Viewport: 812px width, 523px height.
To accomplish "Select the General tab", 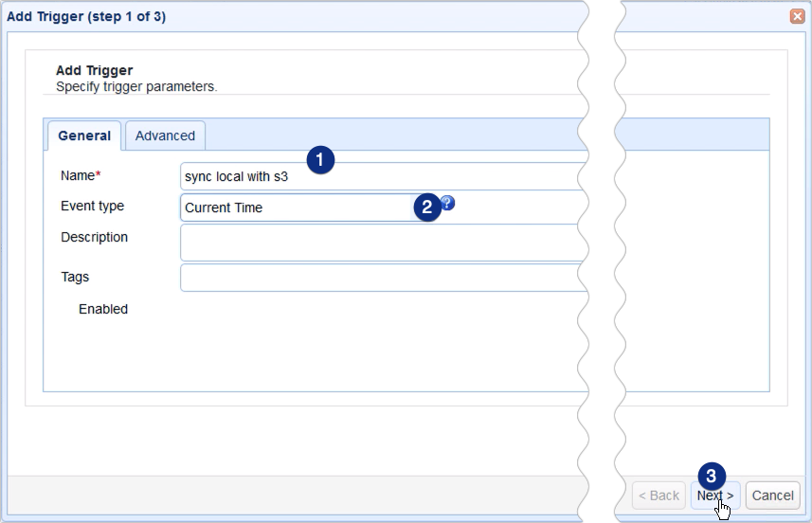I will pos(84,135).
